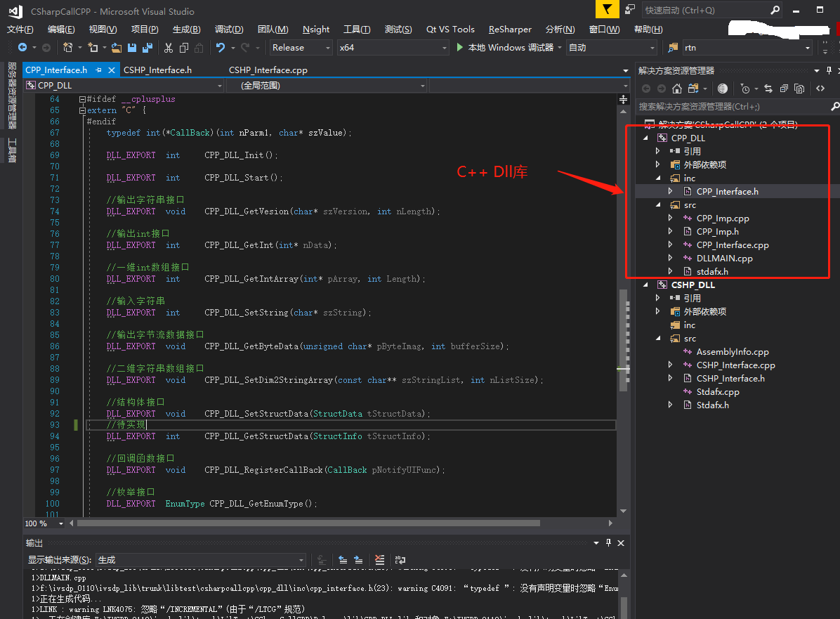Screen dimensions: 840x619
Task: Switch to the CSHP_Interface.cpp tab
Action: click(x=268, y=70)
